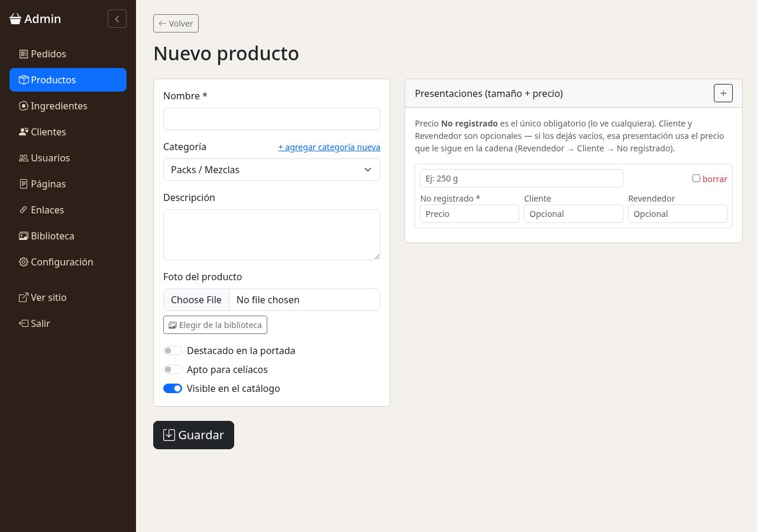Click agregar categoría nueva link
The width and height of the screenshot is (757, 532).
[x=329, y=147]
